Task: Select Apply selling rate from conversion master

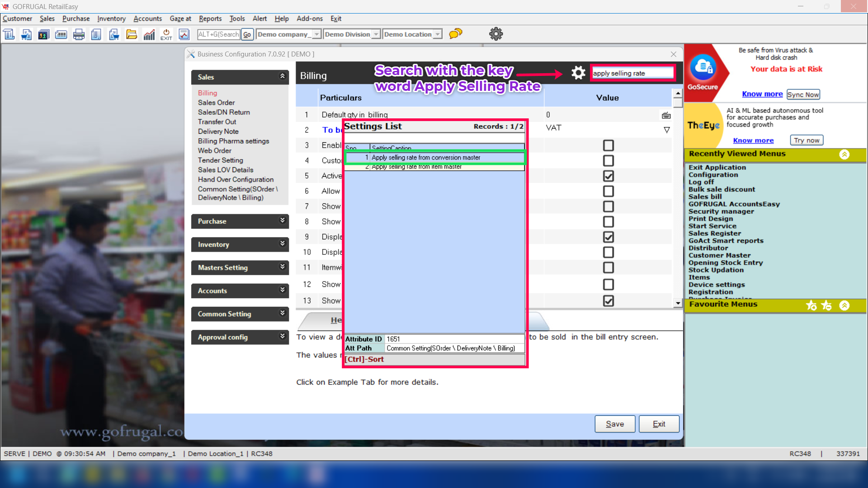Action: point(425,158)
